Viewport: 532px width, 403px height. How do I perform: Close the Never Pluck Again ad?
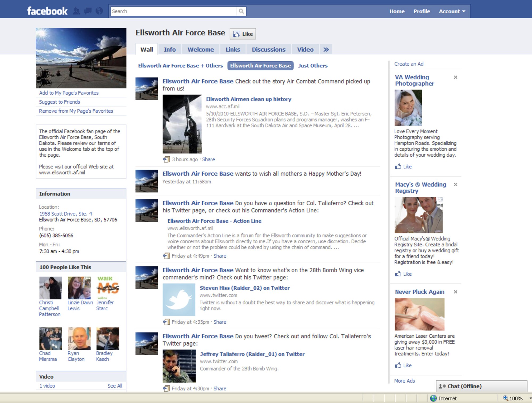point(455,292)
